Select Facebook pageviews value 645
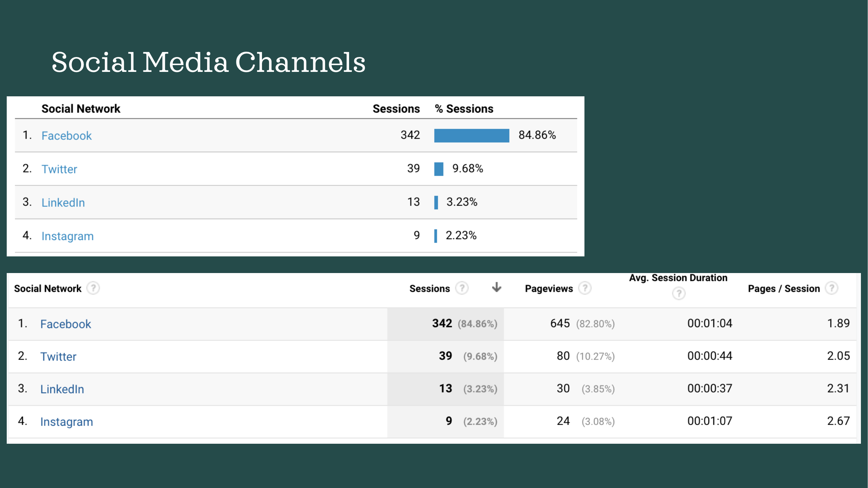This screenshot has height=488, width=868. [560, 323]
